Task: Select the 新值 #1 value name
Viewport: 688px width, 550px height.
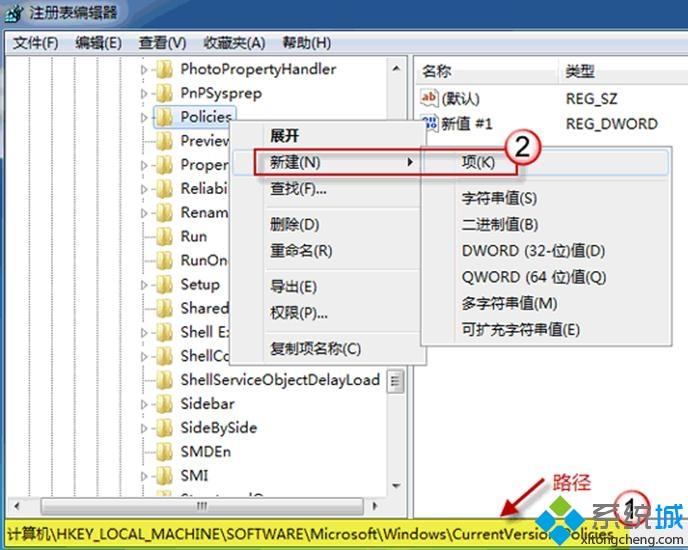Action: [466, 124]
